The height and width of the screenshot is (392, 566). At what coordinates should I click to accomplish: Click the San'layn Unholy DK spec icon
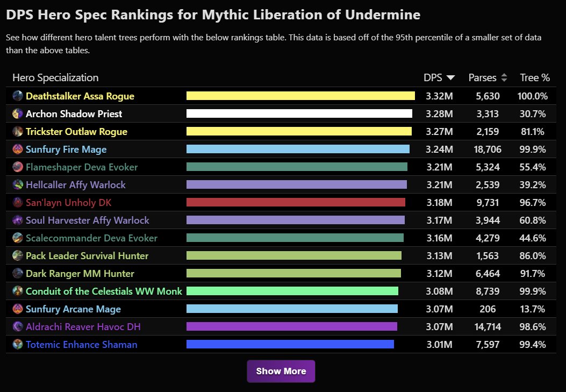[16, 202]
